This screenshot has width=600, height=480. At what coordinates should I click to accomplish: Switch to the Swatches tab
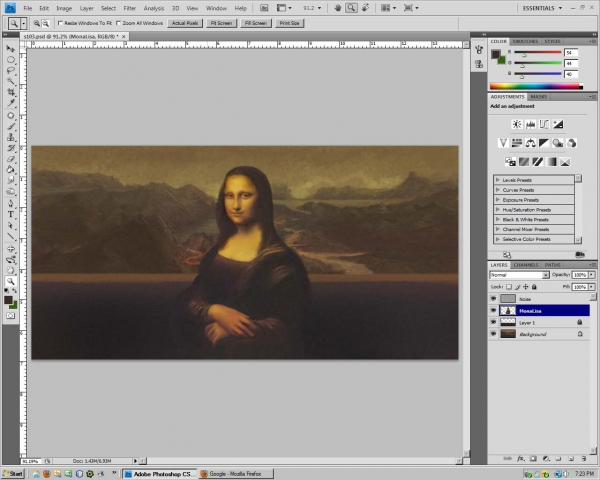pyautogui.click(x=525, y=41)
